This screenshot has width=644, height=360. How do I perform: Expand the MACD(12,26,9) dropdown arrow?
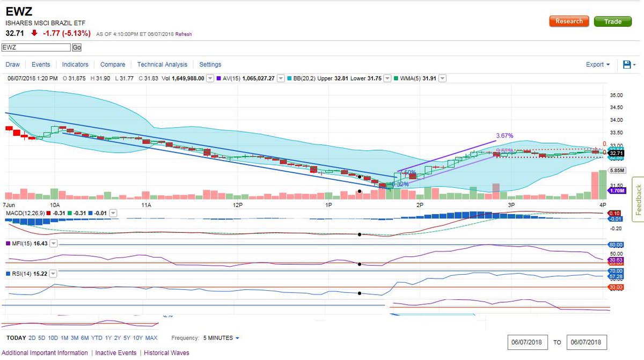pos(114,214)
